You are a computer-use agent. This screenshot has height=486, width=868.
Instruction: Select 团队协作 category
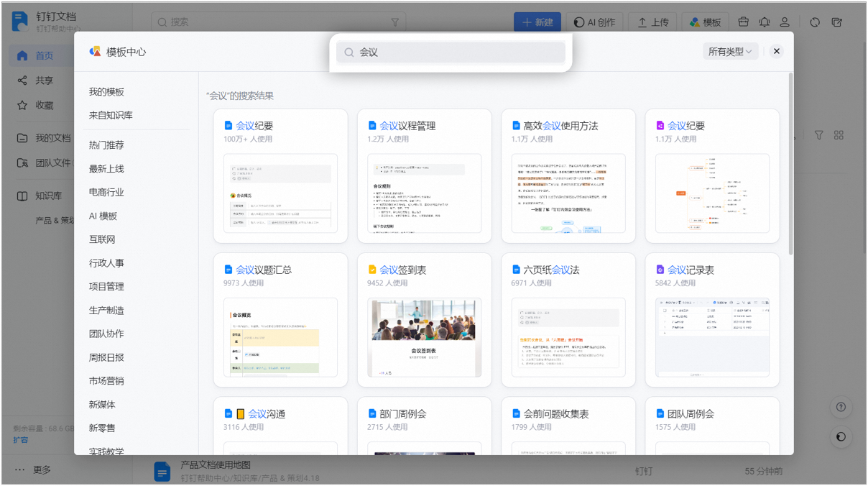[x=106, y=334]
